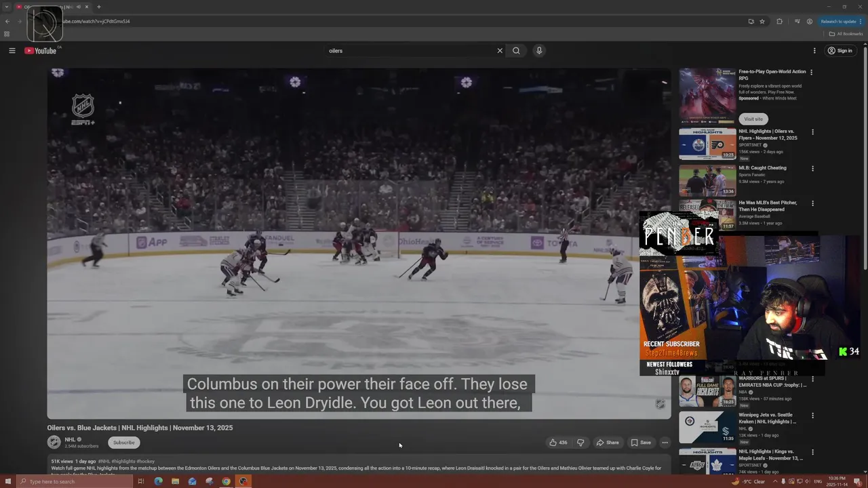Open YouTube settings three-dot menu near Sign in

tap(814, 51)
